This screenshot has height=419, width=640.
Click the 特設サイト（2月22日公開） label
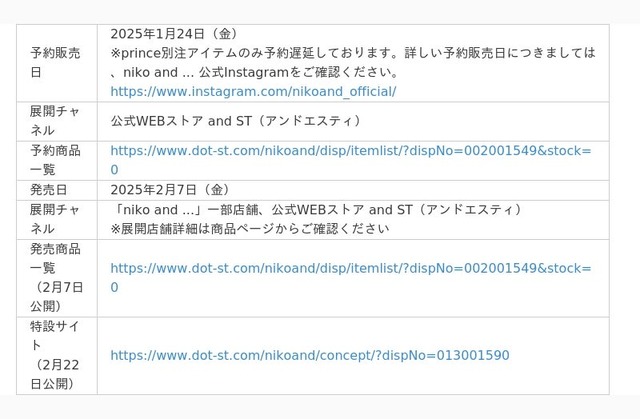coord(54,355)
